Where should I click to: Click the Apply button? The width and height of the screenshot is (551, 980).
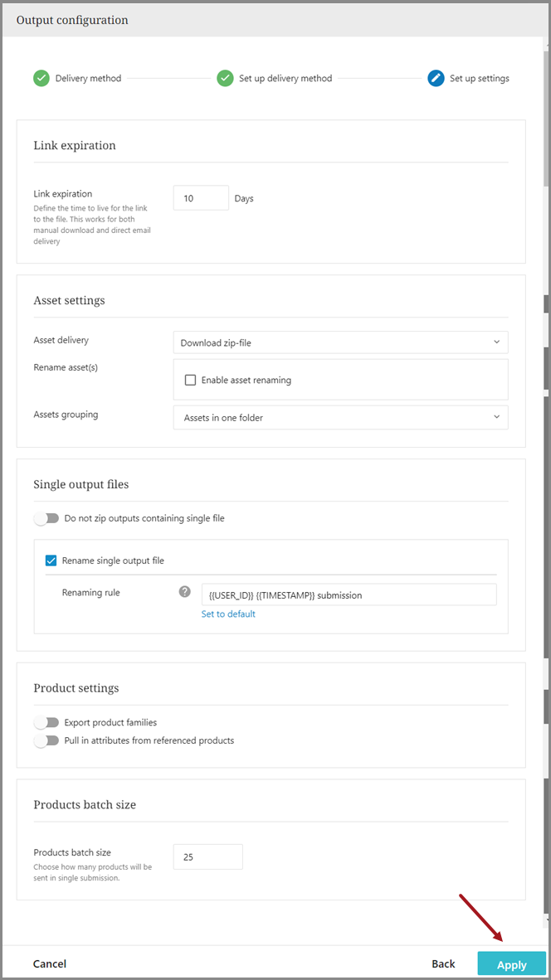click(511, 964)
